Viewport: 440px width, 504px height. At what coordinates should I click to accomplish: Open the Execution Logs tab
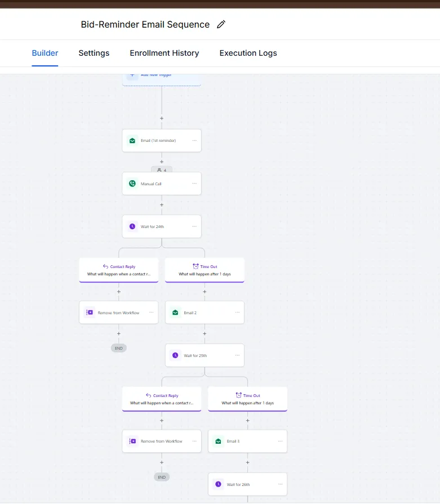coord(248,53)
